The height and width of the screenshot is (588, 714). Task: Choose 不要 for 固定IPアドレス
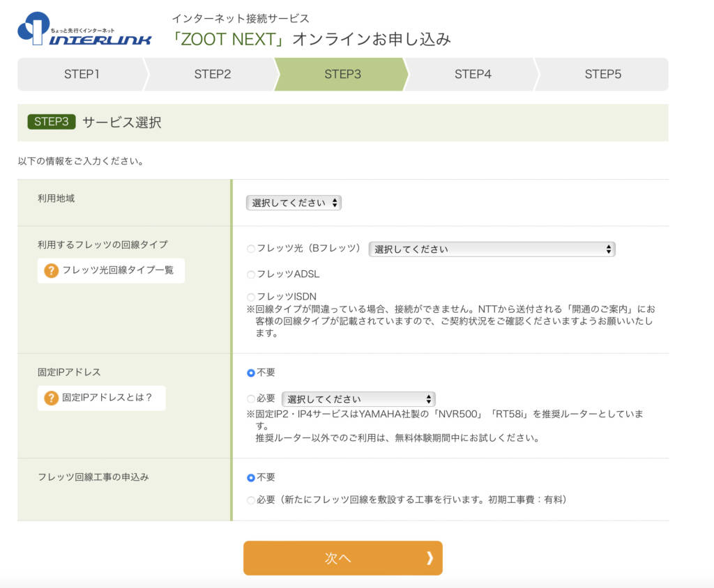click(x=250, y=373)
